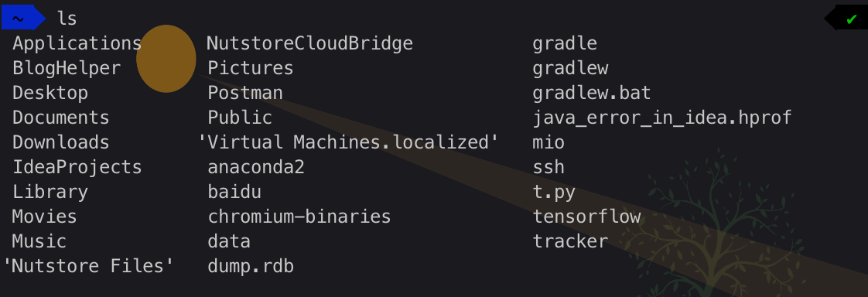This screenshot has height=297, width=868.
Task: Click the anaconda2 directory name
Action: pyautogui.click(x=256, y=167)
